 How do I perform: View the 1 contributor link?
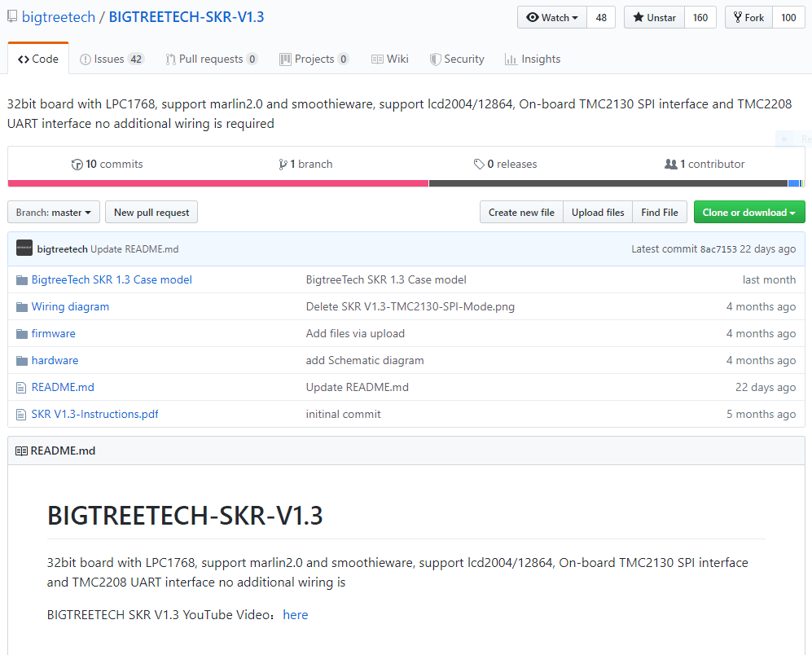(704, 165)
